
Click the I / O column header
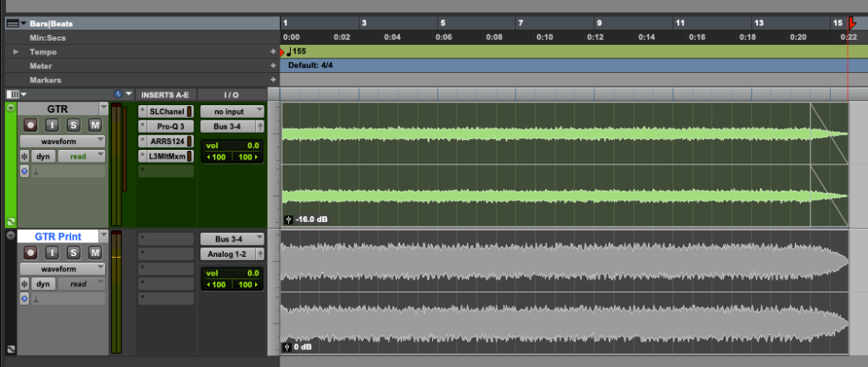click(231, 95)
